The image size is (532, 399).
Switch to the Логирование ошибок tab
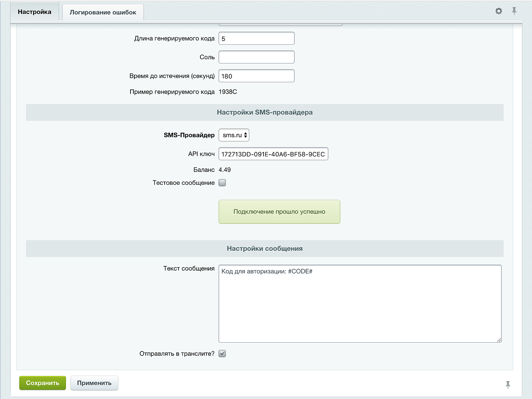click(103, 12)
